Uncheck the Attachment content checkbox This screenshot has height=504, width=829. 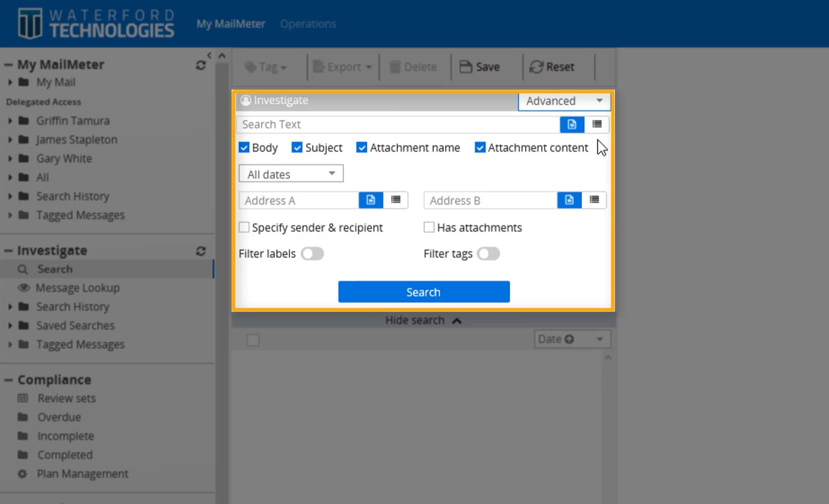(x=480, y=148)
